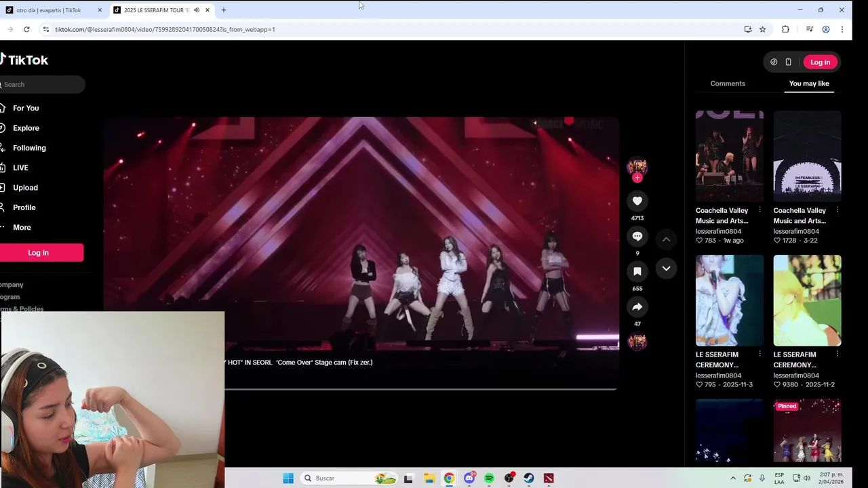
Task: Open the media controls icon in Chrome toolbar
Action: pos(810,29)
